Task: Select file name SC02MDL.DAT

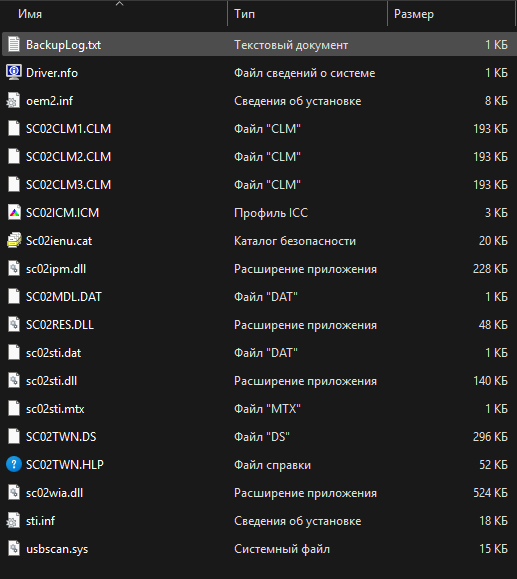Action: click(x=64, y=297)
